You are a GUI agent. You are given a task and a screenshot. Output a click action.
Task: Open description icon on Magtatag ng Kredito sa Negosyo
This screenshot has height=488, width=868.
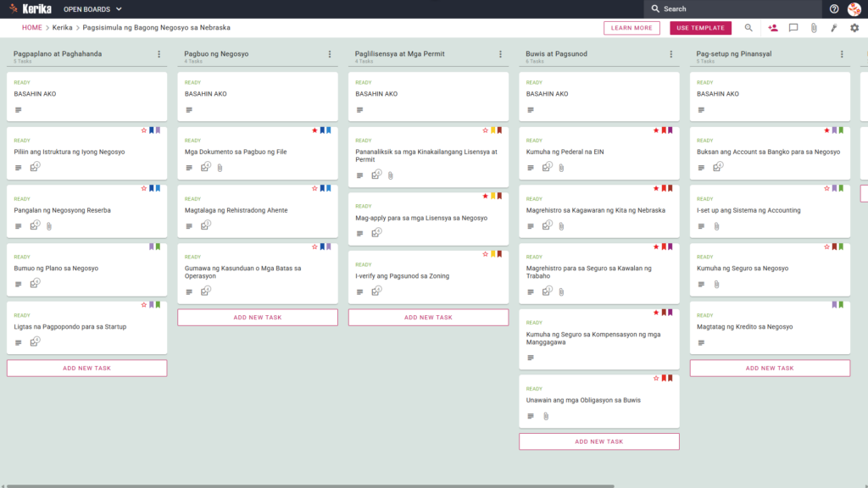[701, 343]
